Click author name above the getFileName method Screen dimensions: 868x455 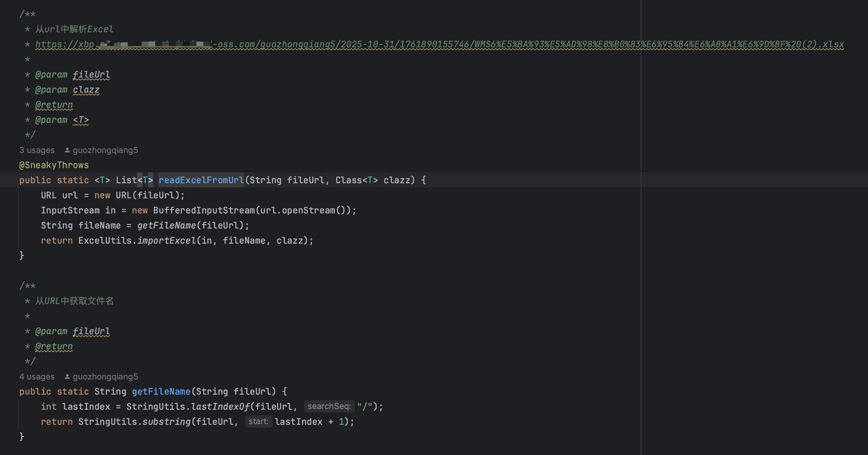point(105,377)
